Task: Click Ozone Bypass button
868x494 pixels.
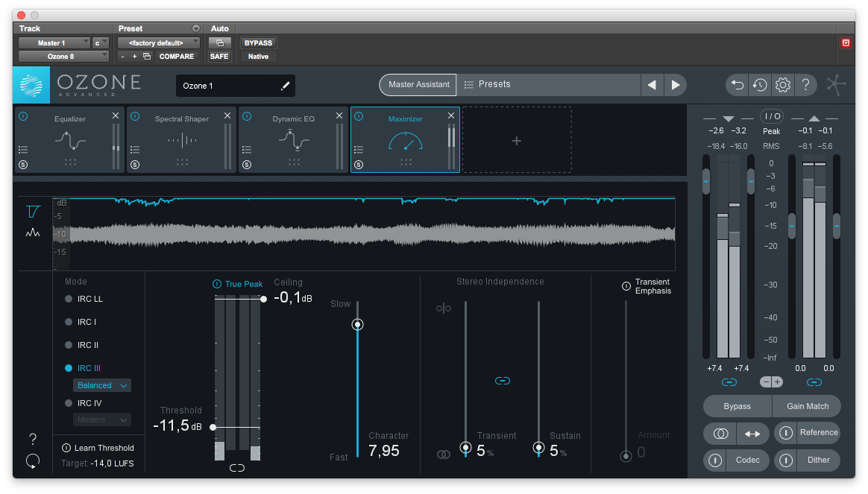Action: pyautogui.click(x=738, y=406)
